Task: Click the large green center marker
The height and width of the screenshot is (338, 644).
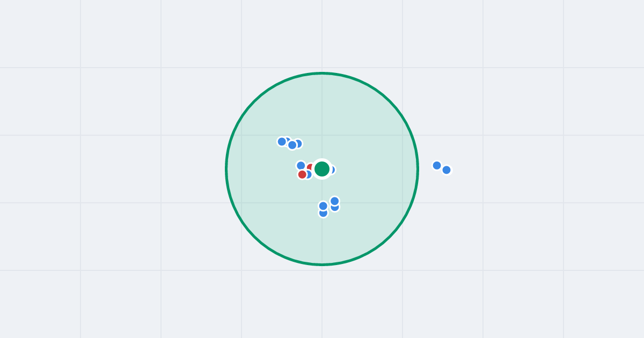Action: click(x=322, y=169)
